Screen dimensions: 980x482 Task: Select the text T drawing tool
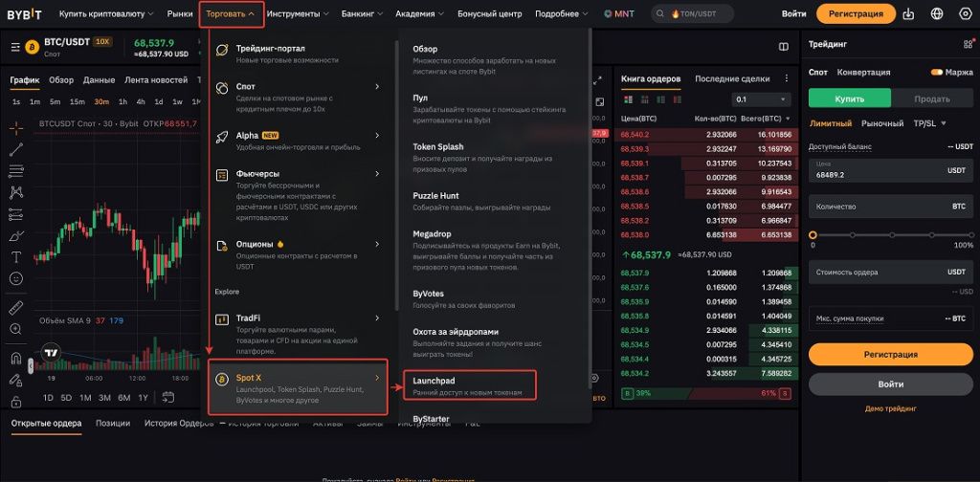click(x=16, y=257)
